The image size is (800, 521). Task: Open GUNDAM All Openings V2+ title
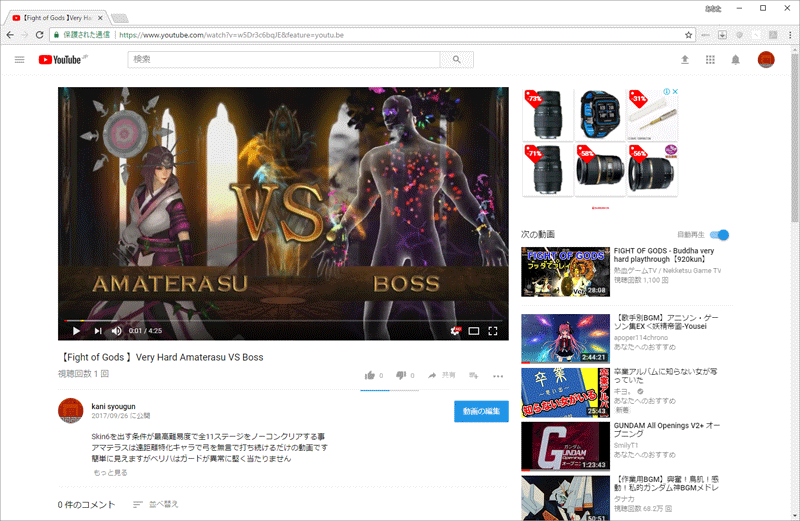click(x=666, y=429)
